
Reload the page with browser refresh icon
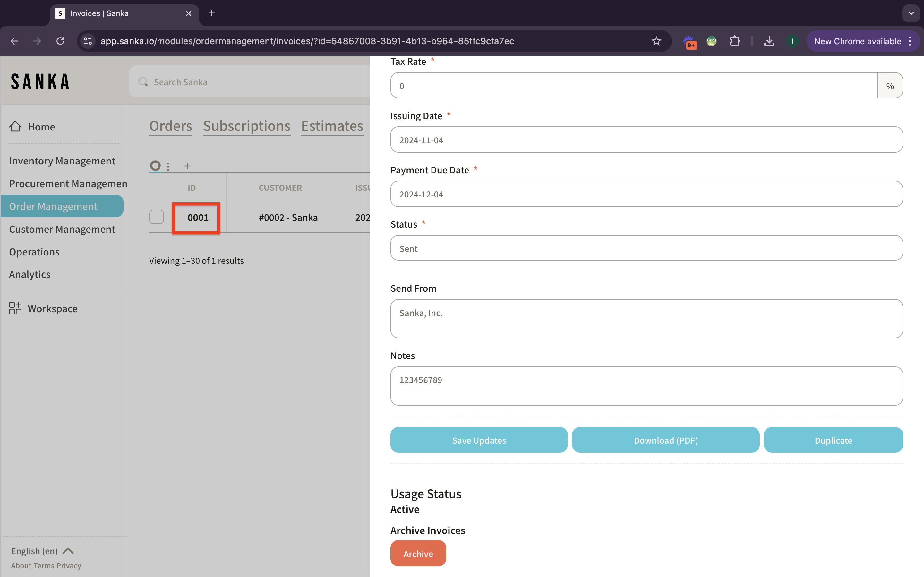(60, 41)
